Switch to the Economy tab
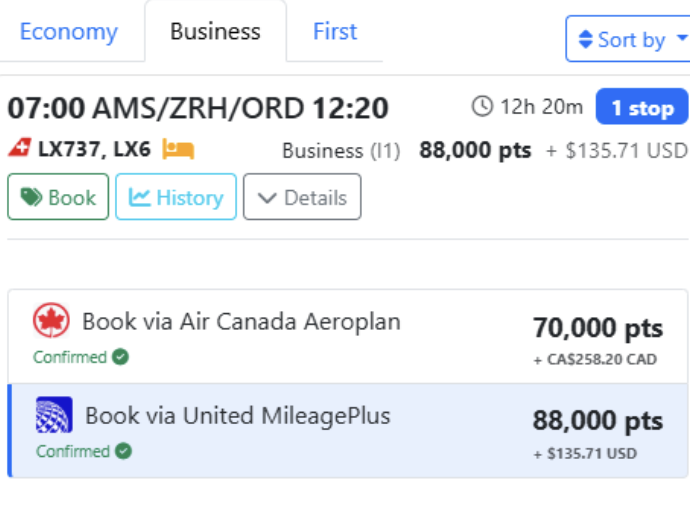This screenshot has width=690, height=506. [x=68, y=32]
